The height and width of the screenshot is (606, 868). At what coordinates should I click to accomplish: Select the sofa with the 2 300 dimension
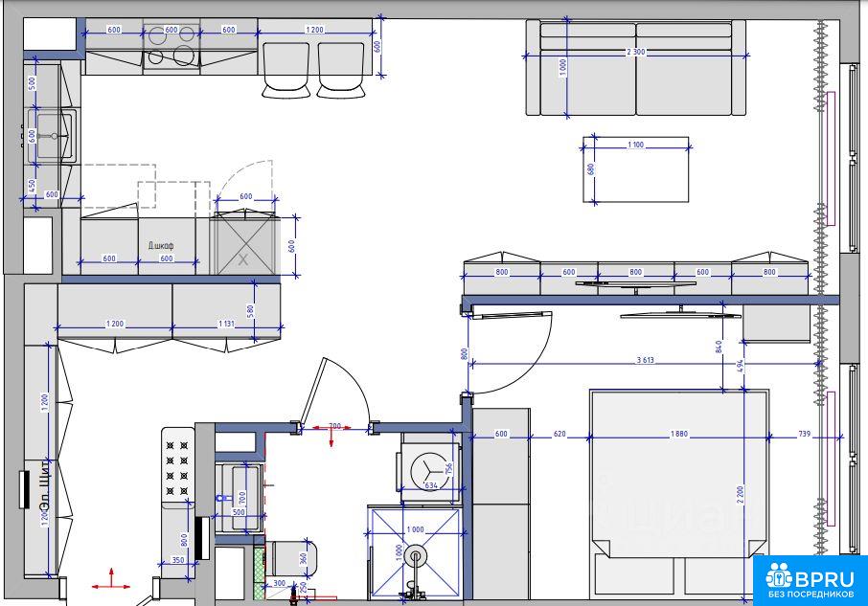tap(635, 68)
